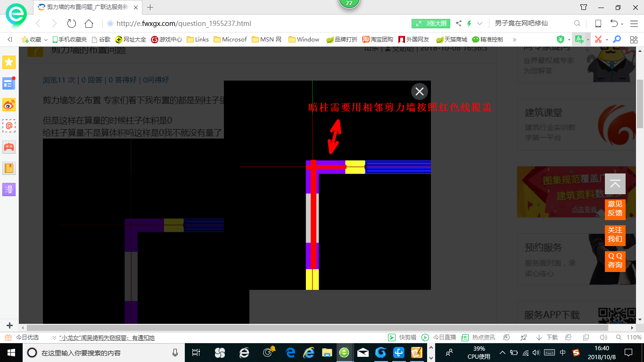Open the mail @ sidebar icon
This screenshot has height=362, width=644.
tap(9, 126)
